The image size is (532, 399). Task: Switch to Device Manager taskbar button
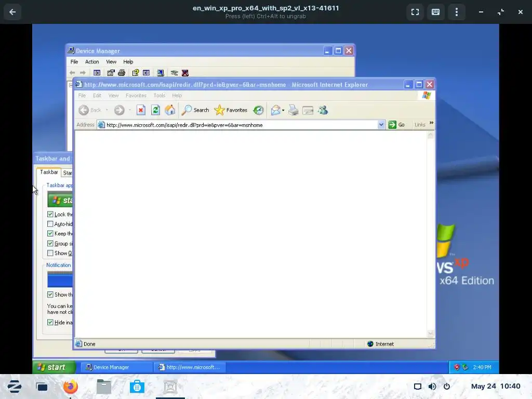tap(116, 367)
